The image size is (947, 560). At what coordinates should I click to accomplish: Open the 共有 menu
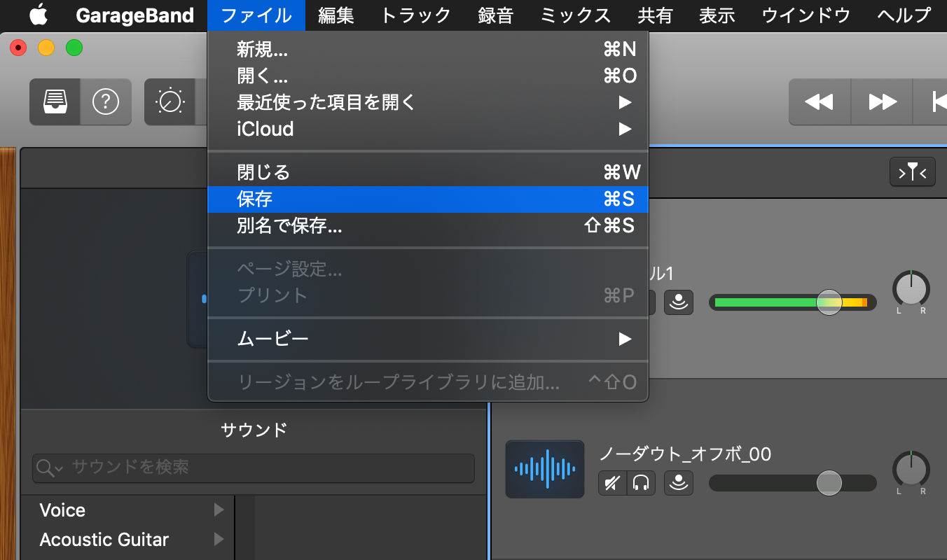coord(656,15)
